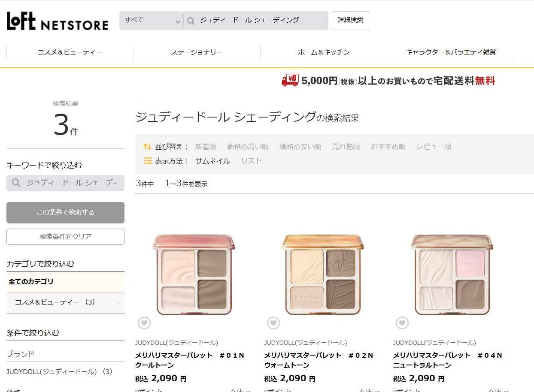This screenshot has width=534, height=392.
Task: Switch display to サムネイル view
Action: click(x=212, y=161)
